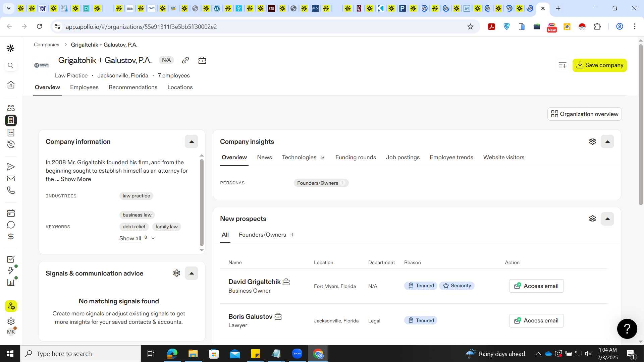The height and width of the screenshot is (362, 644).
Task: Open Signals & communication advice settings gear
Action: coord(177,273)
